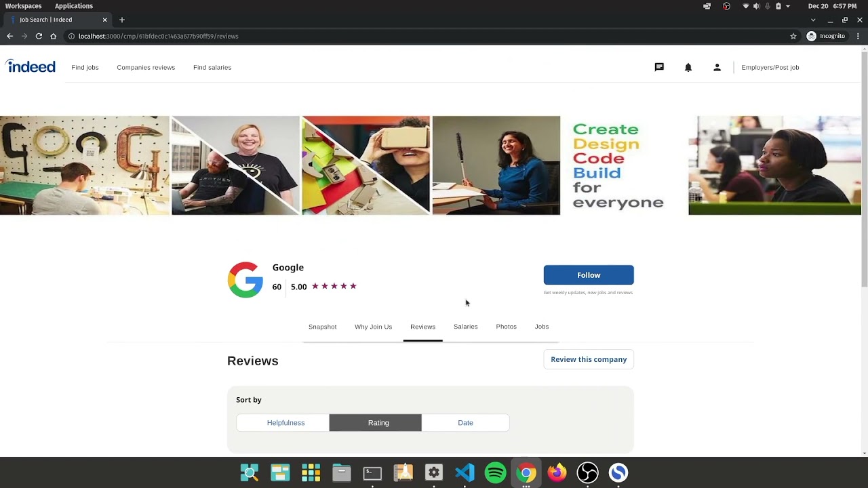Go back using browser back arrow

9,36
